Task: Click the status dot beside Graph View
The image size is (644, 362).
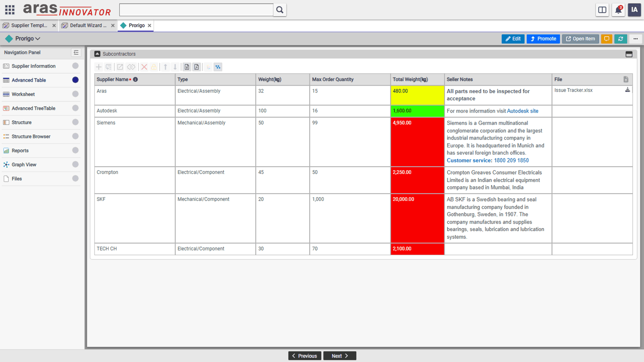Action: (x=75, y=164)
